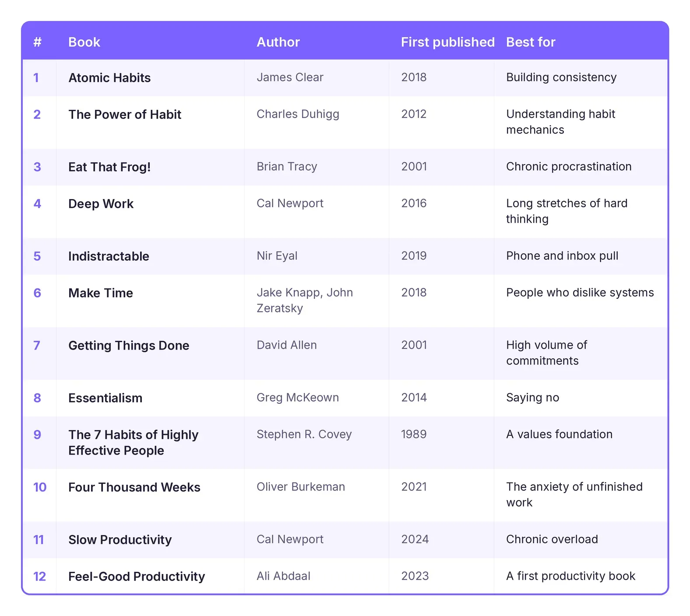Click the 'Deep Work' book title
Image resolution: width=690 pixels, height=616 pixels.
[x=101, y=204]
